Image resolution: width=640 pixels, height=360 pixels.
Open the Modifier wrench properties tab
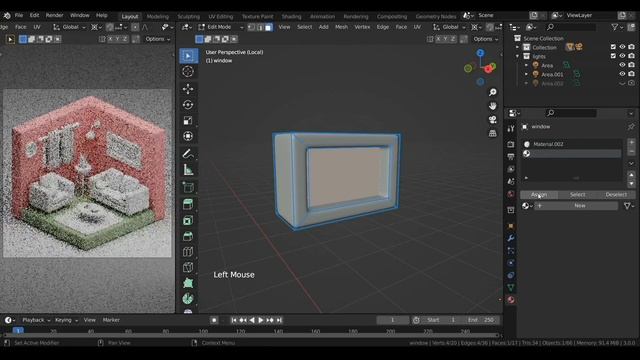511,238
